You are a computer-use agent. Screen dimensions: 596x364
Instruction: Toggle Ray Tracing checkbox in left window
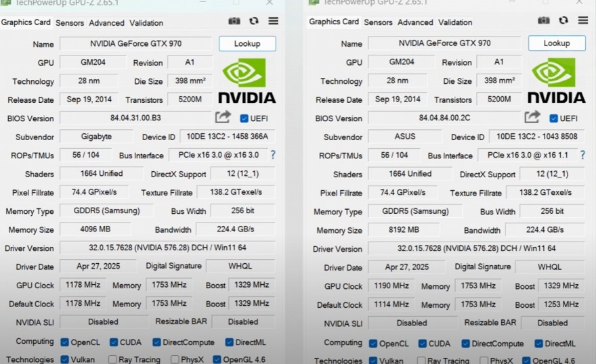coord(112,359)
